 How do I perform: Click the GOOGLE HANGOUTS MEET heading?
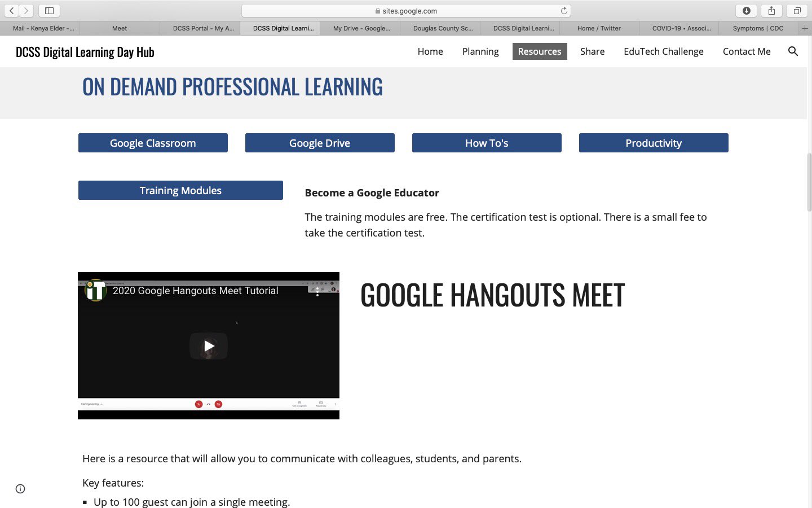click(x=492, y=295)
